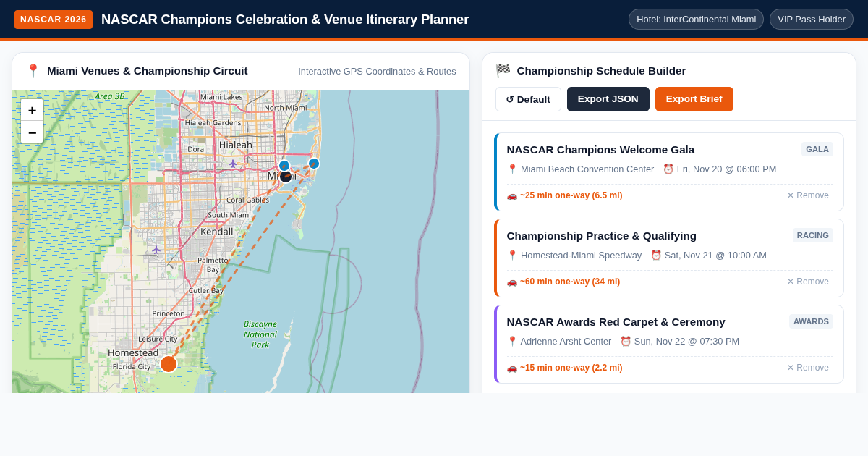Click the Fri, Nov 20 @ 06:00 PM time
This screenshot has height=456, width=868.
[x=726, y=169]
